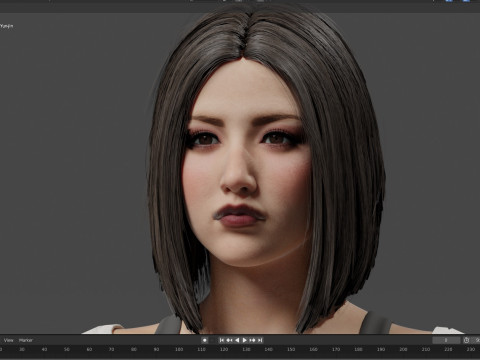Viewport: 480px width, 360px height.
Task: Jump to the next keyframe
Action: point(252,340)
